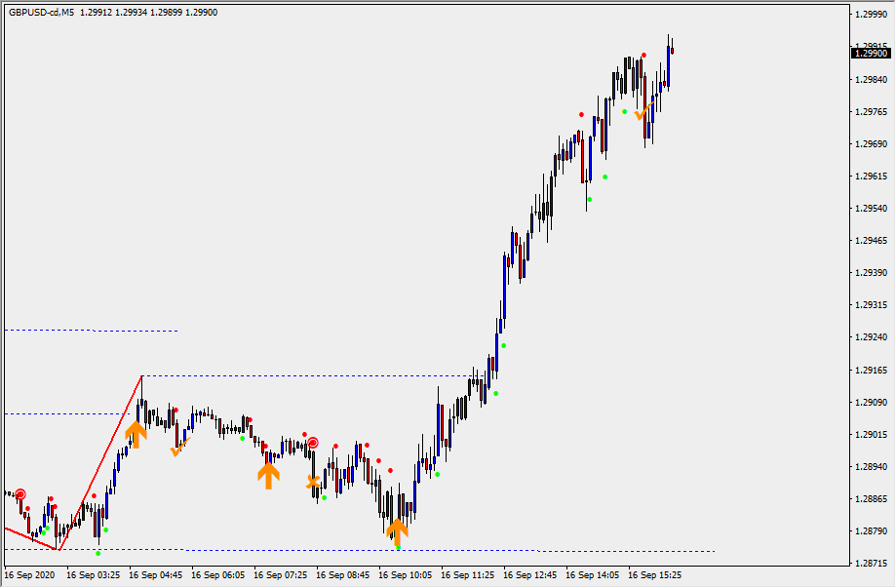
Task: Select the orange up arrow near 07:25
Action: click(x=268, y=475)
